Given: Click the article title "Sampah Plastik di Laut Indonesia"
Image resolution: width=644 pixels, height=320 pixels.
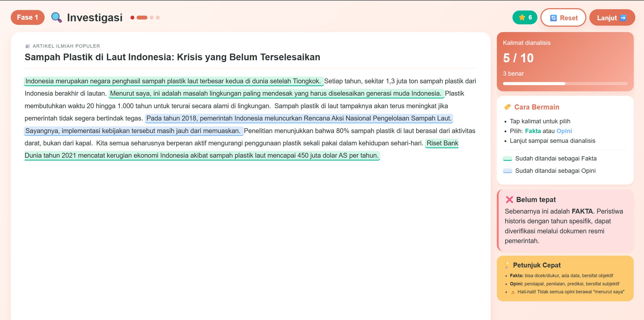Looking at the screenshot, I should [x=172, y=57].
